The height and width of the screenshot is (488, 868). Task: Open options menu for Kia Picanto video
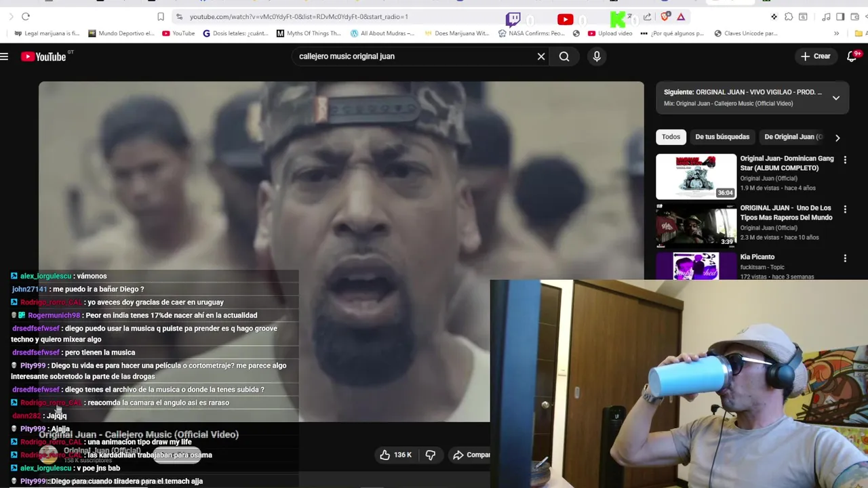pyautogui.click(x=845, y=258)
